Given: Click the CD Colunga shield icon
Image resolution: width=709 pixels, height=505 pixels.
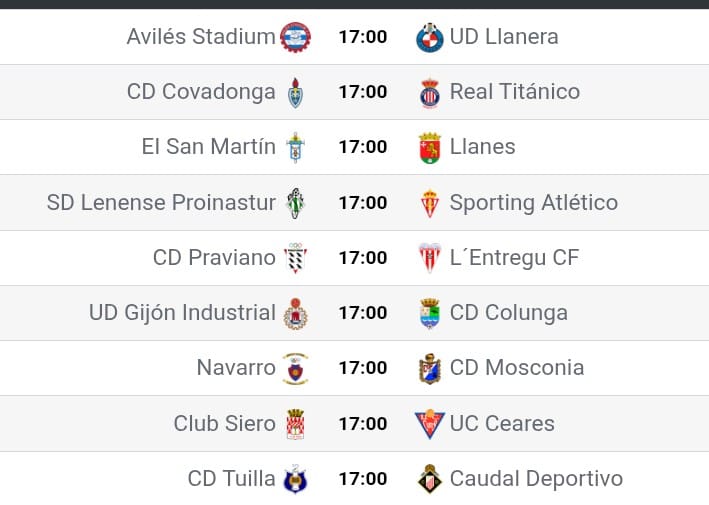Looking at the screenshot, I should (430, 313).
